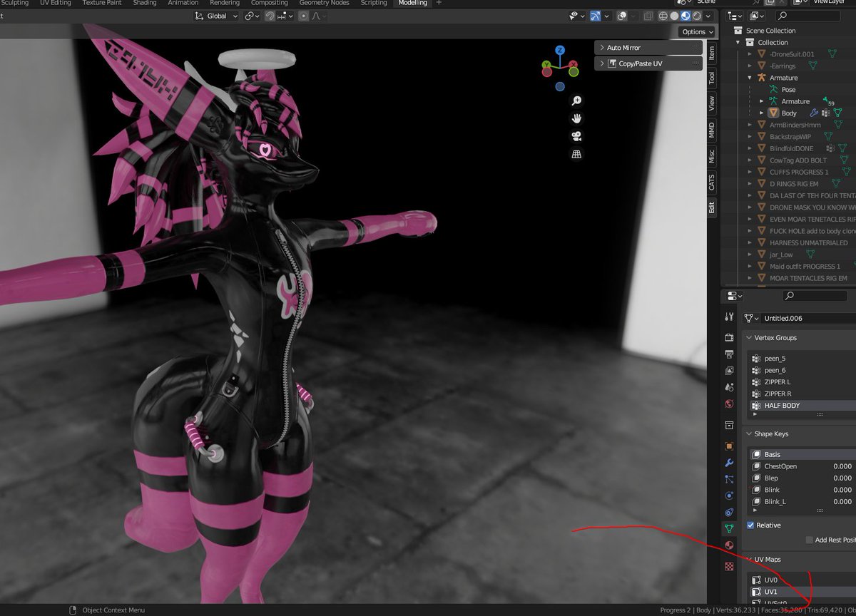Select rendered viewport shading icon
This screenshot has width=856, height=616.
(x=697, y=16)
